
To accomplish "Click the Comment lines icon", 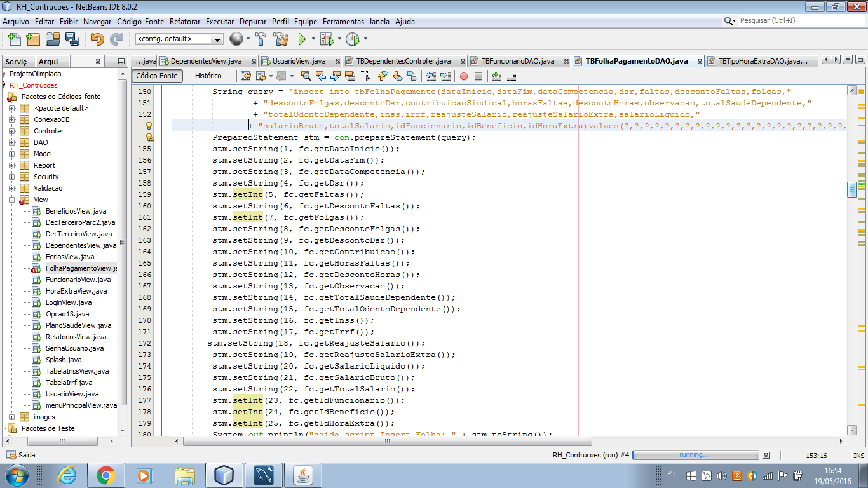I will (497, 76).
